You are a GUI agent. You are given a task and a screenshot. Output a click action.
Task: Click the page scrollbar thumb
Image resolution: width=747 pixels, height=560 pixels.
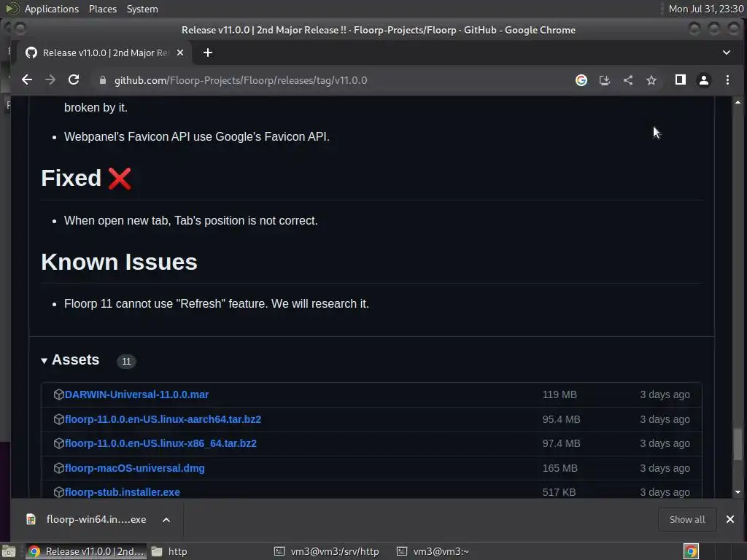click(738, 444)
